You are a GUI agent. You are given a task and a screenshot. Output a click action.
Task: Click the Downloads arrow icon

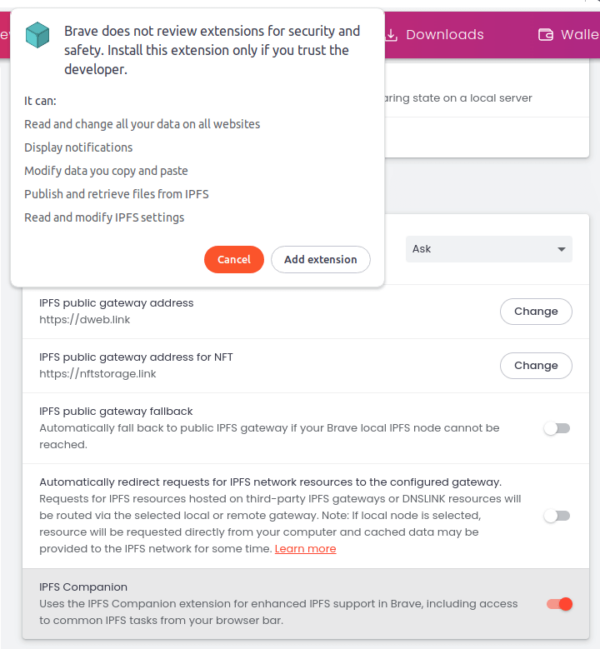coord(392,35)
